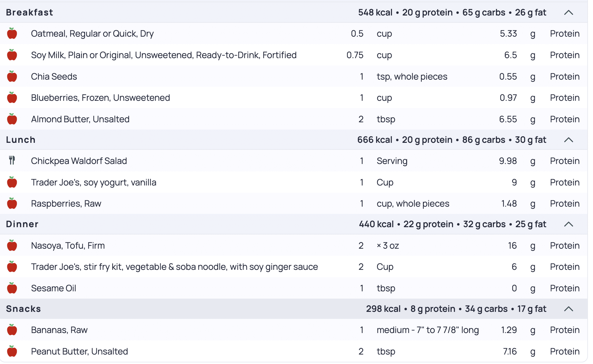Screen dimensions: 593x364
Task: Open the Peanut Butter, Unsalted entry
Action: 79,351
